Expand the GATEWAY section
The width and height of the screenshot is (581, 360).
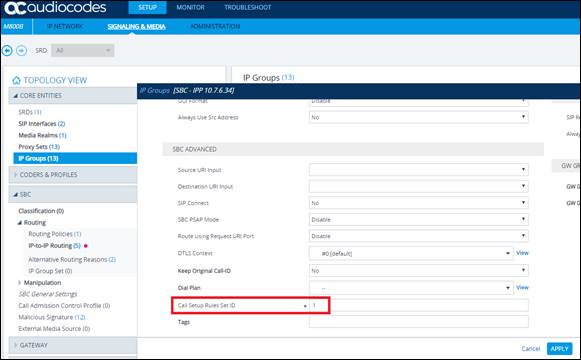[73, 345]
